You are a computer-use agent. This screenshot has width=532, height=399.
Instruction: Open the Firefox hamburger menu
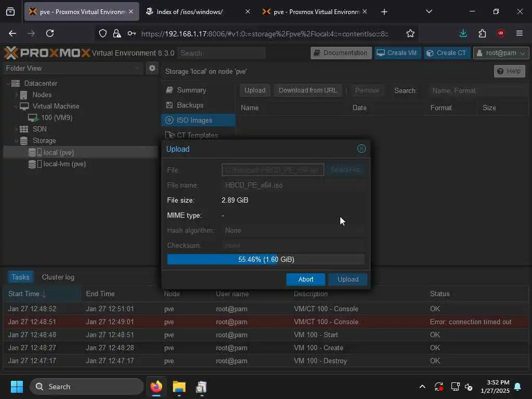click(519, 33)
